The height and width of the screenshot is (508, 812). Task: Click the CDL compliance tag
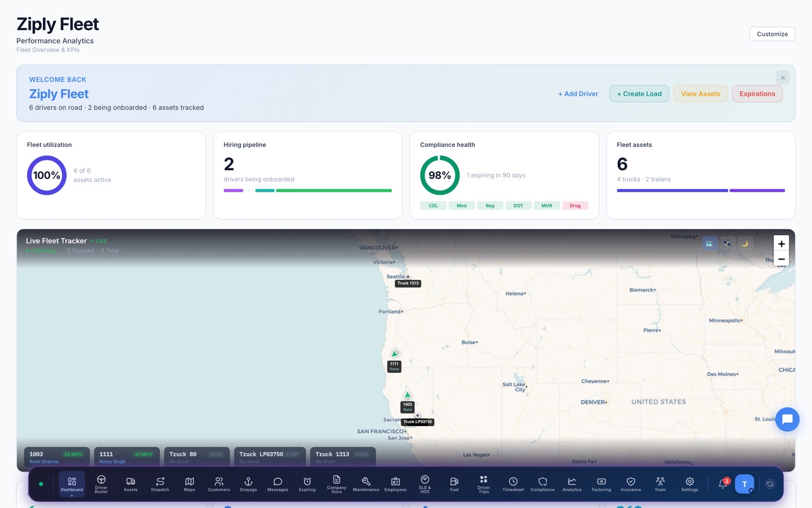(x=433, y=206)
